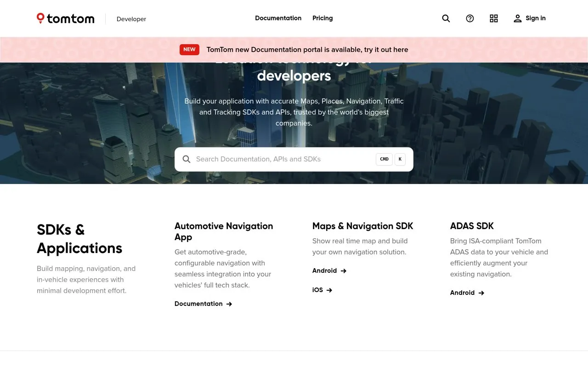Screen dimensions: 588x368
Task: Click arrow next to ADAS SDK Android
Action: (481, 293)
